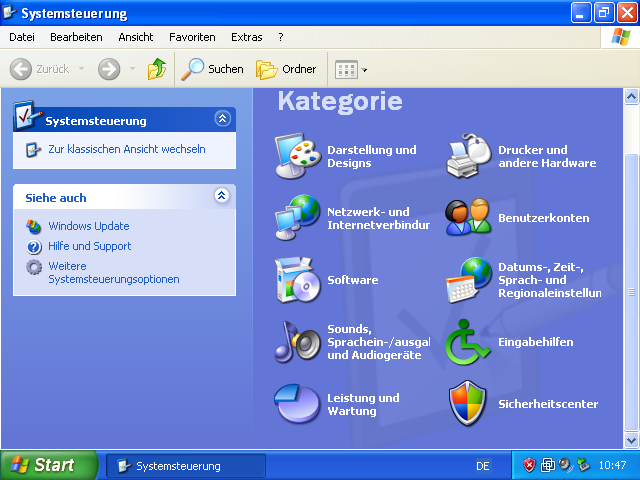Image resolution: width=640 pixels, height=480 pixels.
Task: Click the icon beside Zur klassischen Ansicht wechseln
Action: 33,150
